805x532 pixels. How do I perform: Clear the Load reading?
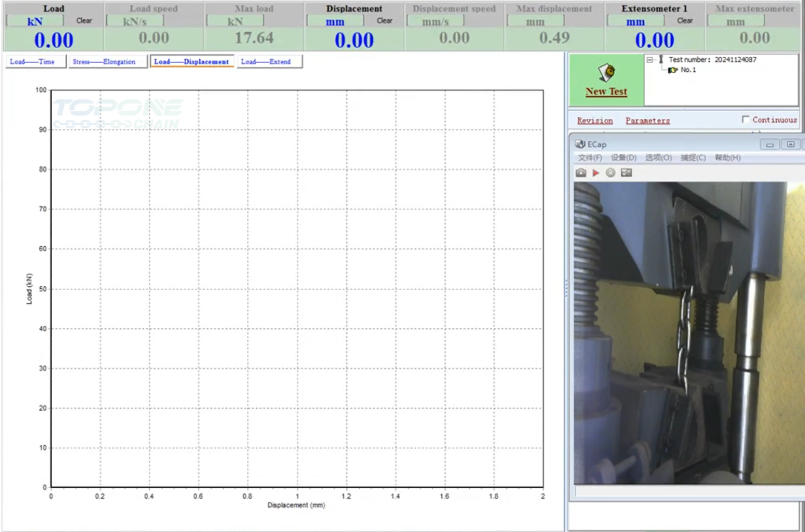point(84,21)
